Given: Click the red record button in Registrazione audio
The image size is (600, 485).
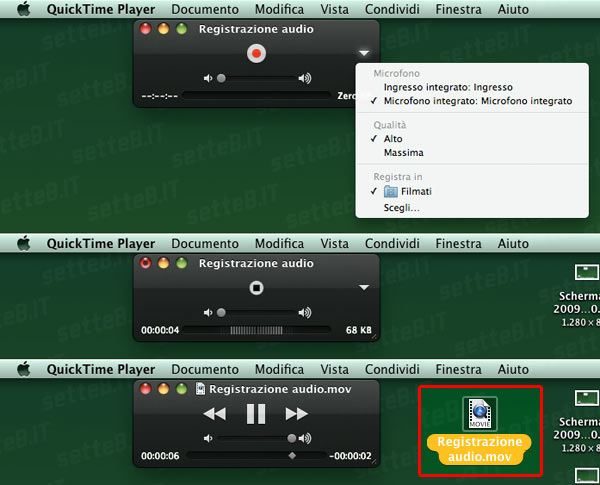Looking at the screenshot, I should click(256, 53).
